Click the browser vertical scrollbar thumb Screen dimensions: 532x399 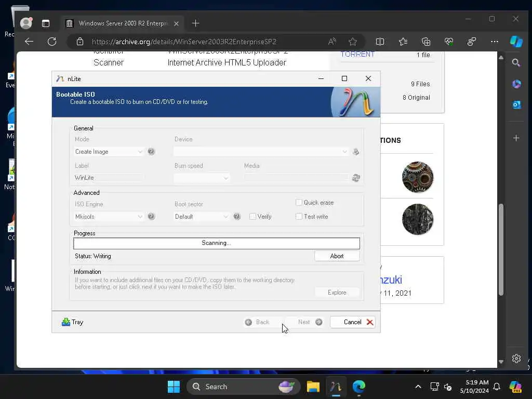tap(501, 249)
